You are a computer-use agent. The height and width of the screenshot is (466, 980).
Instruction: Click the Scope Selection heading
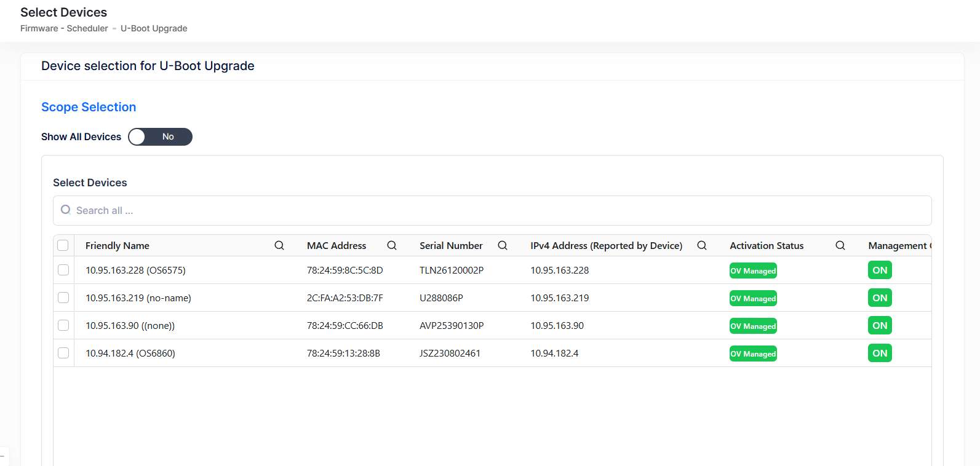point(89,107)
